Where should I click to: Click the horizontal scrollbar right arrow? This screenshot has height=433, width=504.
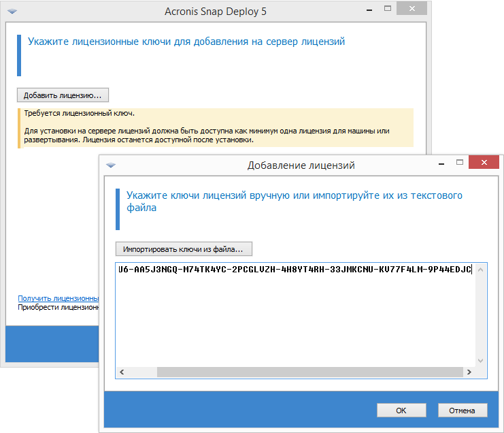pos(469,372)
